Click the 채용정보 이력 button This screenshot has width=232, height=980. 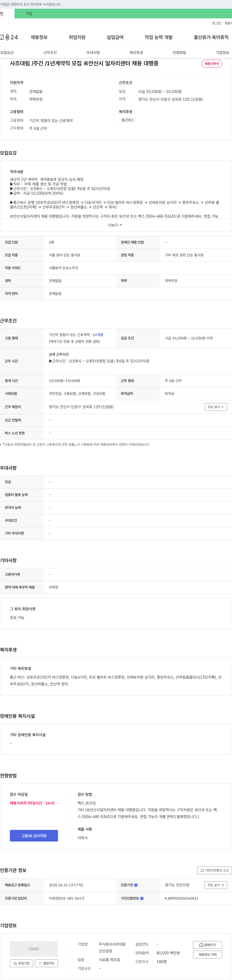click(x=207, y=954)
